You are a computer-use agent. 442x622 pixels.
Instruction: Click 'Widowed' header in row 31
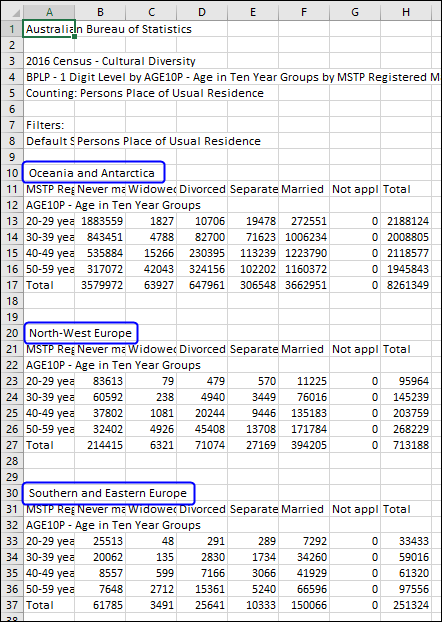[x=151, y=509]
